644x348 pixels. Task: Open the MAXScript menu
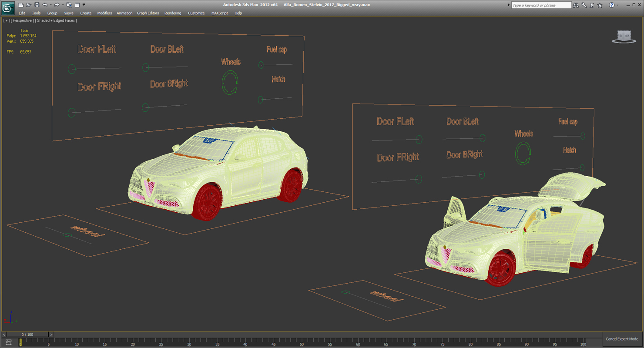pyautogui.click(x=220, y=13)
